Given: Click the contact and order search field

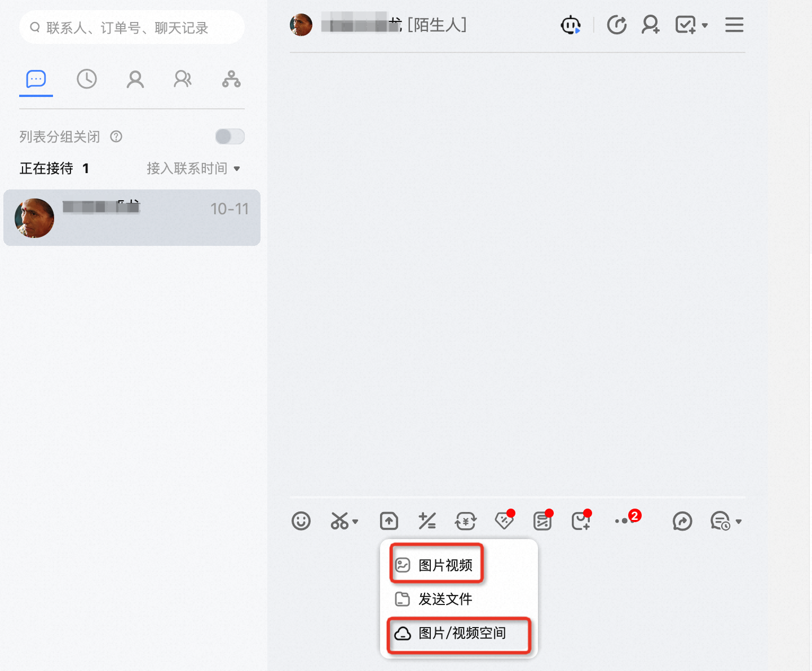Looking at the screenshot, I should click(x=132, y=27).
